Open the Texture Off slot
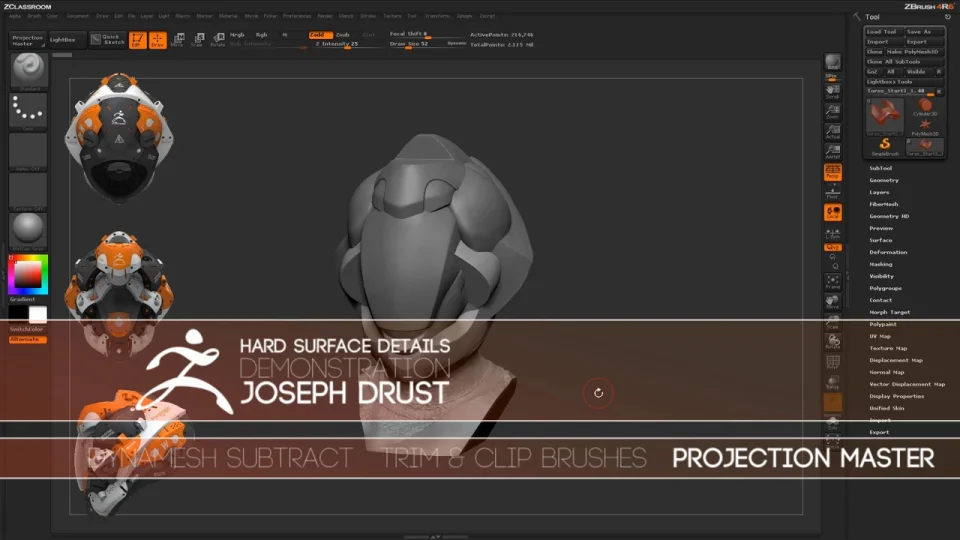960x540 pixels. tap(28, 191)
